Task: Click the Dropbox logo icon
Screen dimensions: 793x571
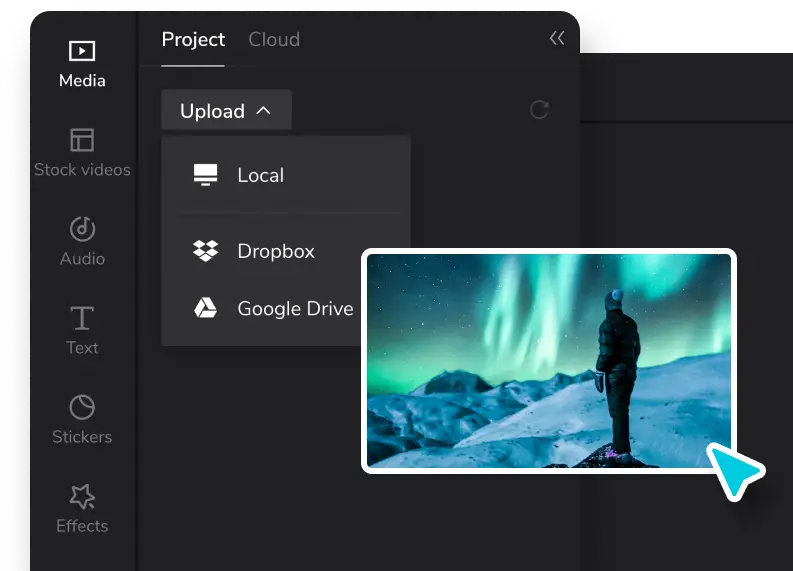Action: (205, 251)
